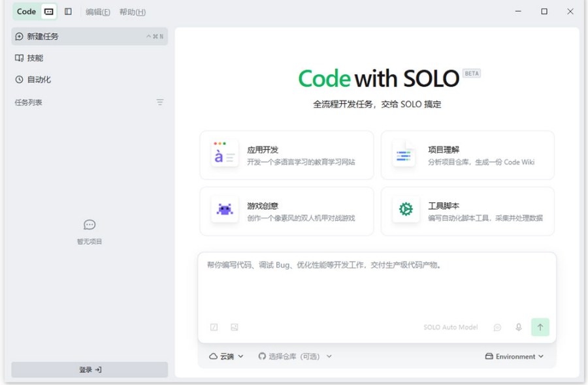
Task: Start a new task with 新建任务
Action: click(x=90, y=37)
